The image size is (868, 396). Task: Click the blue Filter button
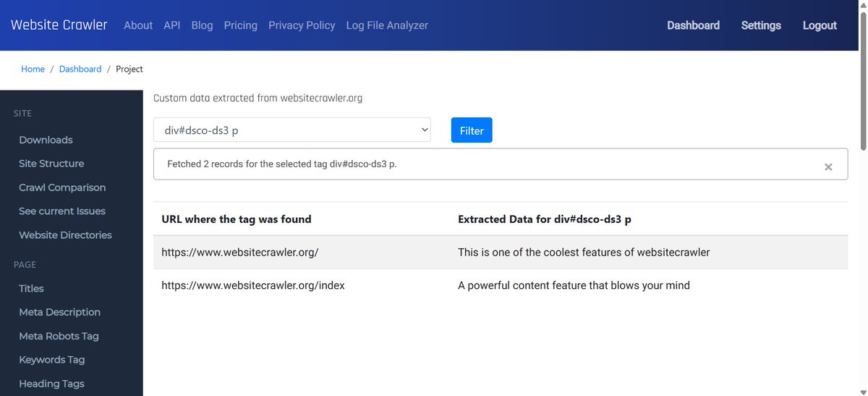click(472, 130)
